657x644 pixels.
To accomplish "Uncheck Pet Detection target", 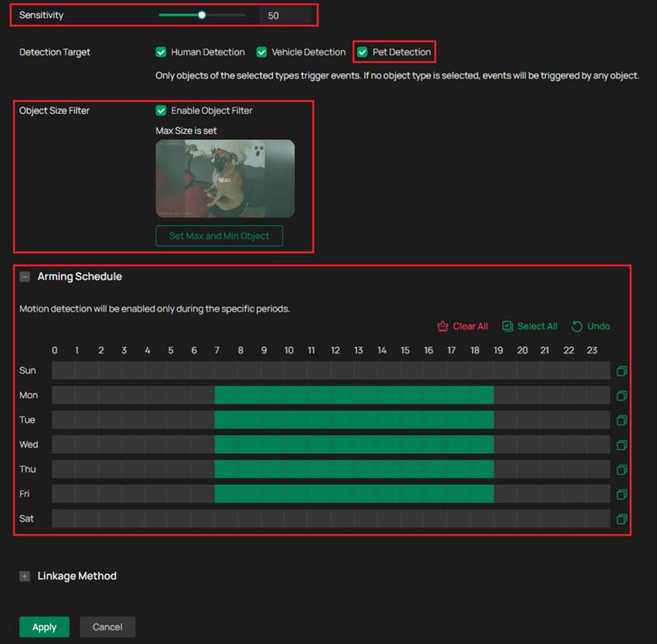I will click(x=362, y=52).
